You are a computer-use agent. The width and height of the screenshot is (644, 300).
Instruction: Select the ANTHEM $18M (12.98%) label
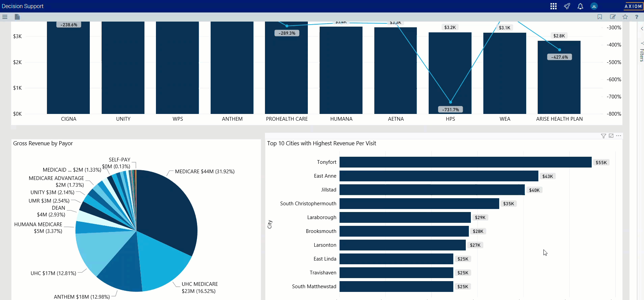[x=82, y=297]
